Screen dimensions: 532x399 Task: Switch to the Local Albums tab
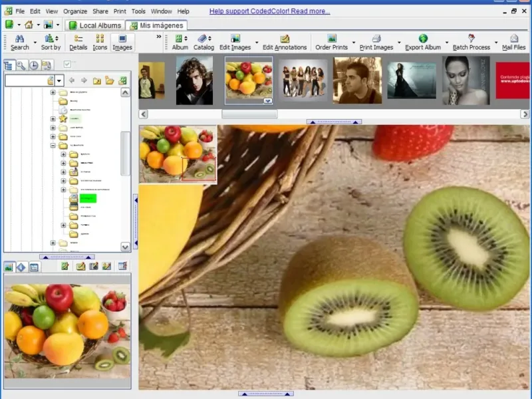click(x=95, y=25)
